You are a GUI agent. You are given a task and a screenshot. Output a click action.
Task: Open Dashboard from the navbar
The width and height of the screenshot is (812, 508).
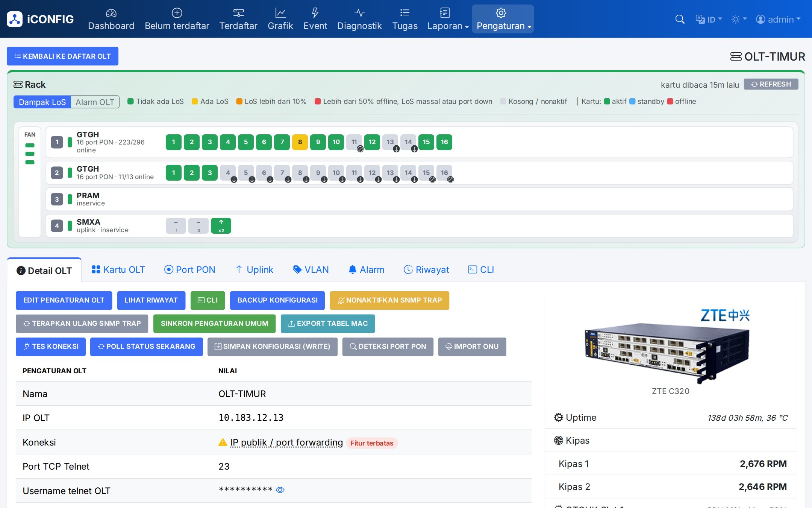(111, 19)
